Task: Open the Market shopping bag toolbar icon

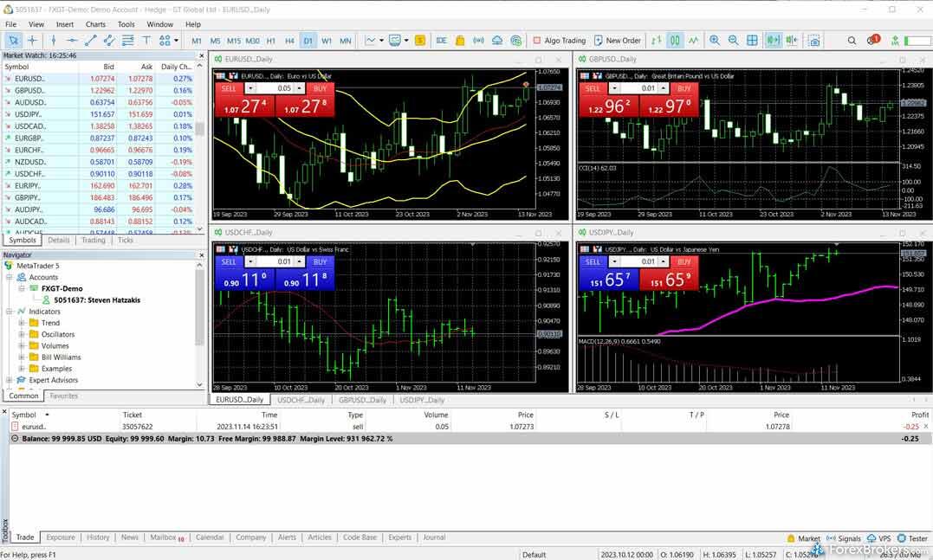Action: pos(460,41)
